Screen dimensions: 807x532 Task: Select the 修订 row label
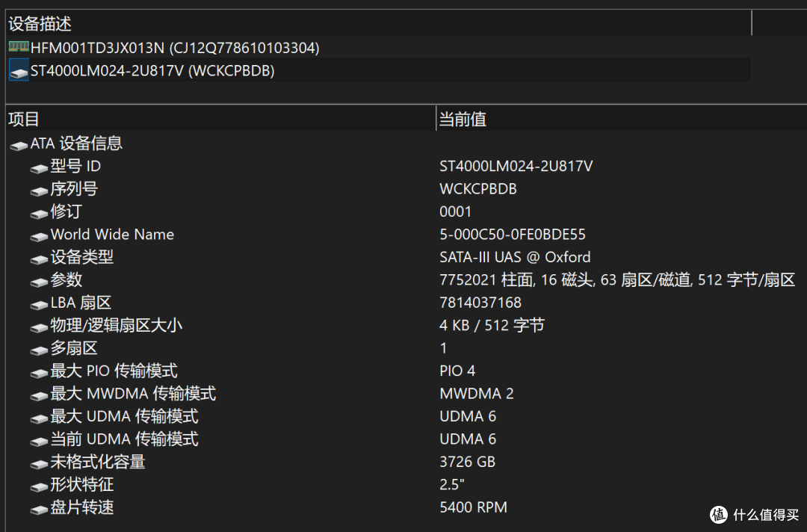click(x=66, y=211)
